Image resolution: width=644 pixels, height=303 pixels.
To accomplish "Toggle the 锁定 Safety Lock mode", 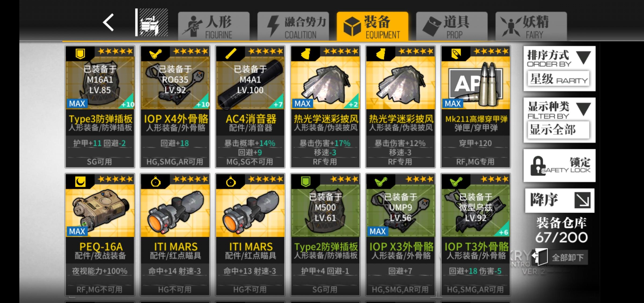I will pyautogui.click(x=559, y=166).
